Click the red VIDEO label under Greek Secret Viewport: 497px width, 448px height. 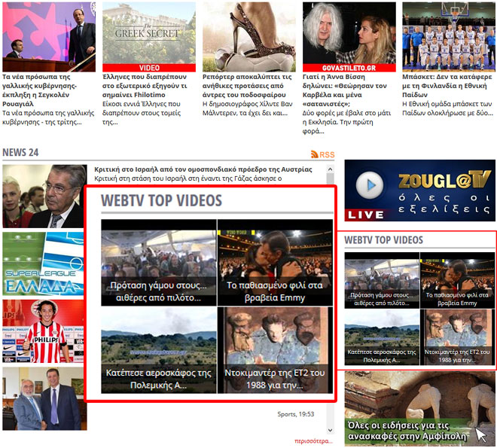[x=148, y=68]
